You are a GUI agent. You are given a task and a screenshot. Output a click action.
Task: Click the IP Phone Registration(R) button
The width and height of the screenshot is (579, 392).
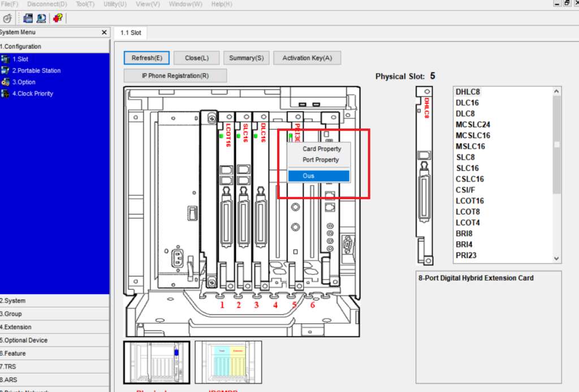175,76
